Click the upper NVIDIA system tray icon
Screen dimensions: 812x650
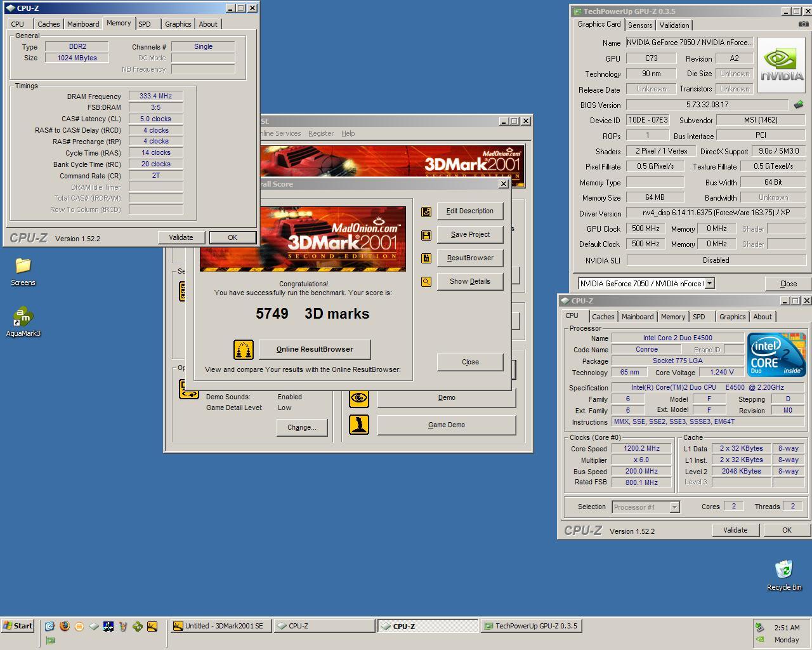pos(760,628)
